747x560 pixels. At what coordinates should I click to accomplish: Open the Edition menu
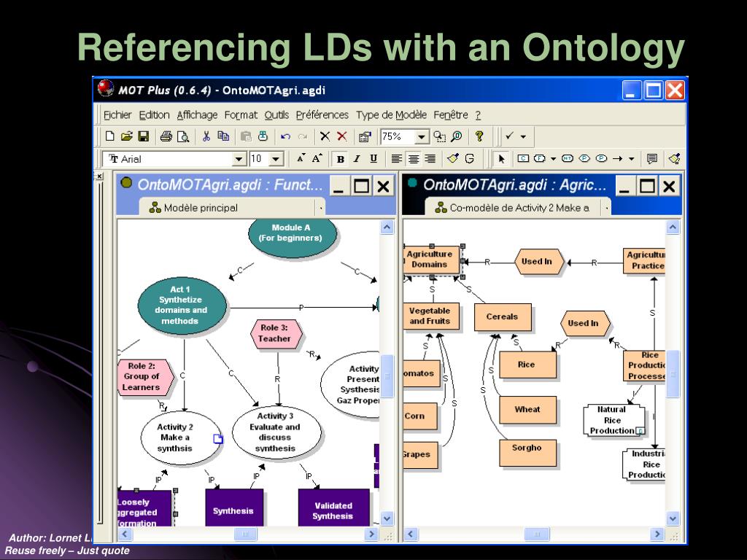(155, 115)
